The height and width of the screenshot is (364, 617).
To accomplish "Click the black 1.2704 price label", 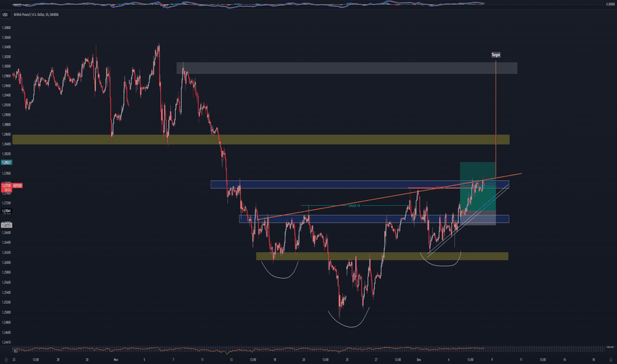I will point(7,211).
